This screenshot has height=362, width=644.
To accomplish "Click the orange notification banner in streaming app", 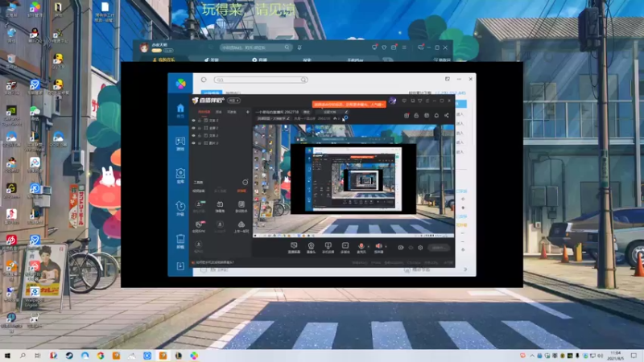I will [x=349, y=105].
